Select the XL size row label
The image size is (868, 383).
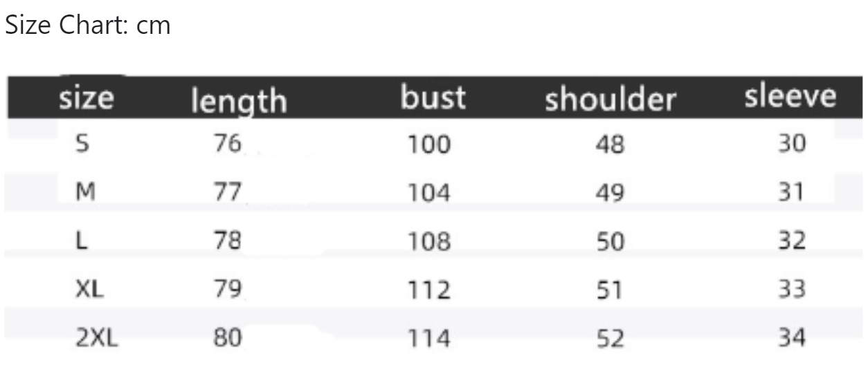pos(89,289)
